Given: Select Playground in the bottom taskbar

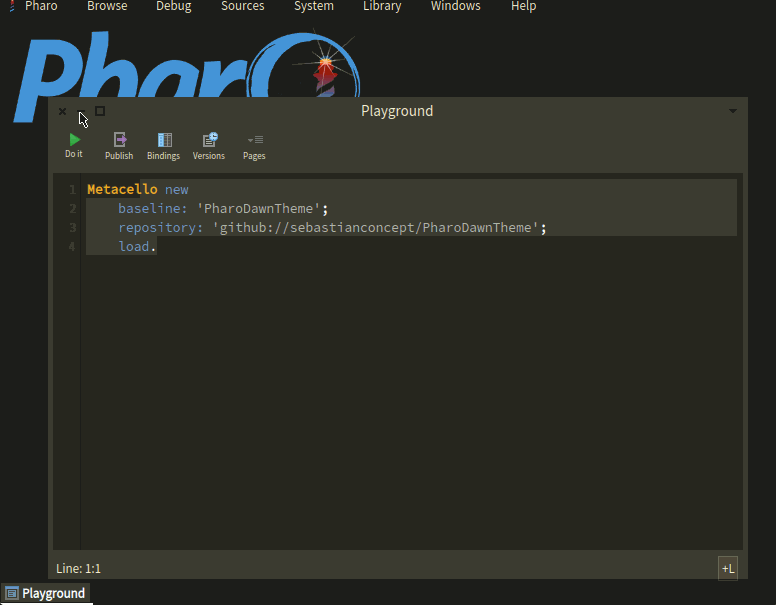Looking at the screenshot, I should 47,593.
